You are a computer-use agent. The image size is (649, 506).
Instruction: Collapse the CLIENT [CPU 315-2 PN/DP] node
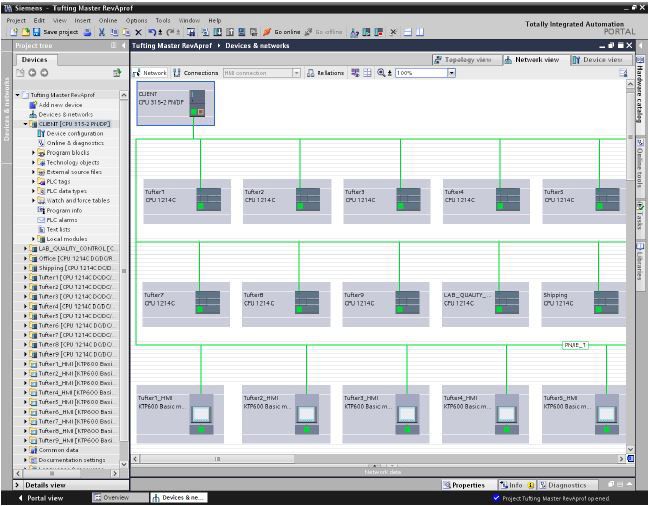[25, 124]
